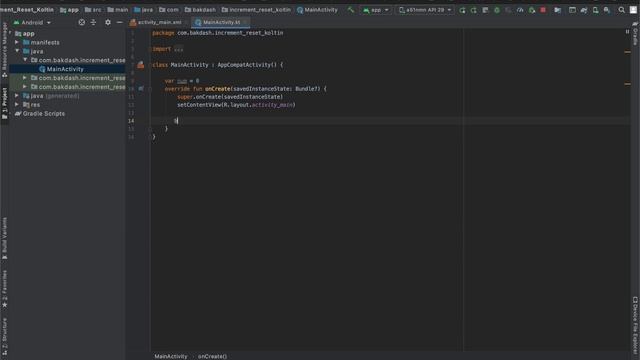Expand the res folder
Screen dimensions: 640x360
17,104
